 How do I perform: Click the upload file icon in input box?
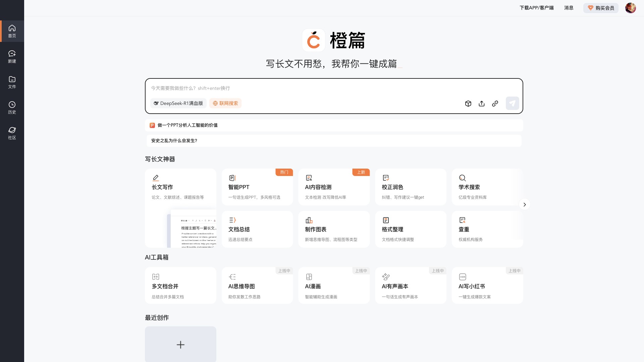coord(482,103)
